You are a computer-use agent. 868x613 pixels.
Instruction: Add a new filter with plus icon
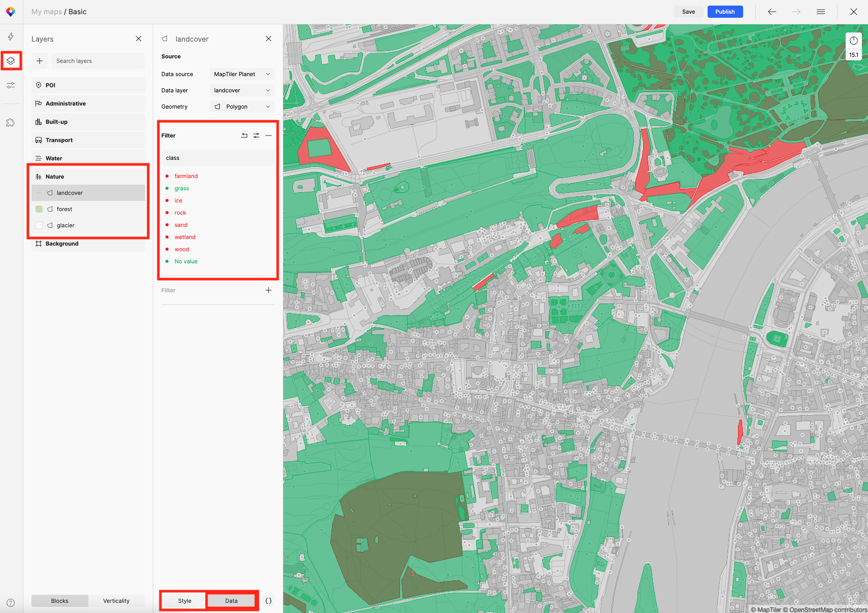click(x=269, y=290)
